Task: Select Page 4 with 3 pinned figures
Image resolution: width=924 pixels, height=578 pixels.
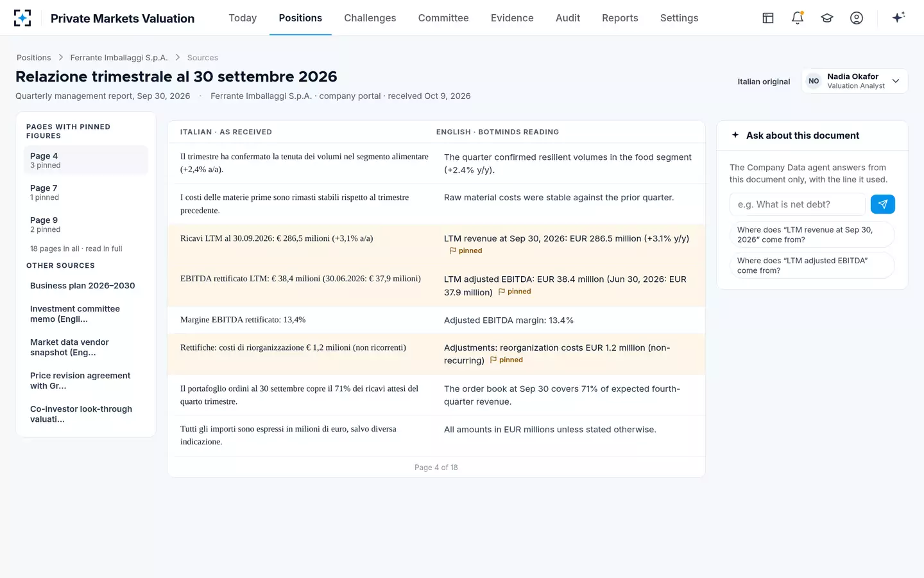Action: pos(86,160)
